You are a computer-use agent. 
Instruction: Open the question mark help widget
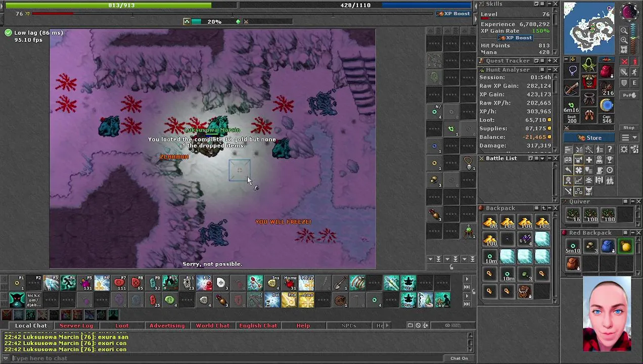tap(610, 149)
